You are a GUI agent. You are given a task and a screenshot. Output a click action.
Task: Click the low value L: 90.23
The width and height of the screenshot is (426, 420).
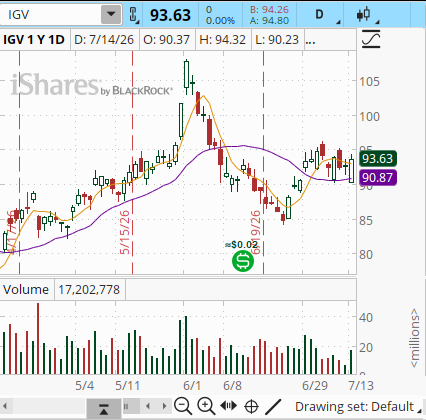coord(277,40)
